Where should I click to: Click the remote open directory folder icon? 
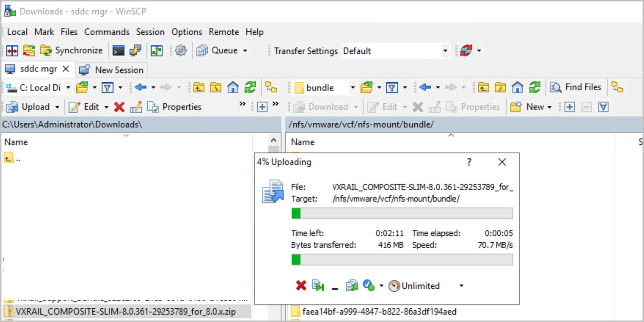pyautogui.click(x=366, y=88)
